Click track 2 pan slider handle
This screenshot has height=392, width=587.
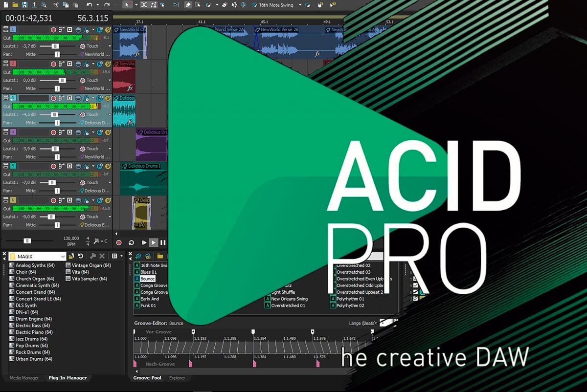click(57, 88)
